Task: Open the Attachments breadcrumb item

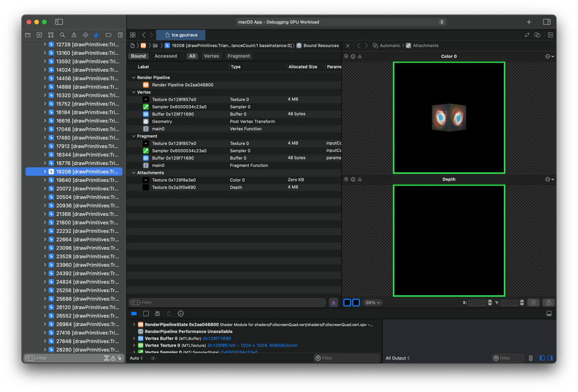Action: [422, 46]
